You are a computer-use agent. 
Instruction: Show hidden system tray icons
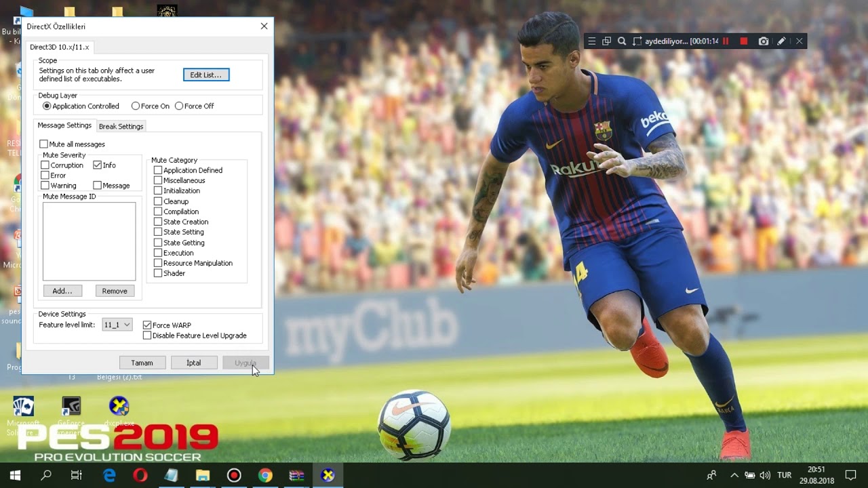pos(734,475)
